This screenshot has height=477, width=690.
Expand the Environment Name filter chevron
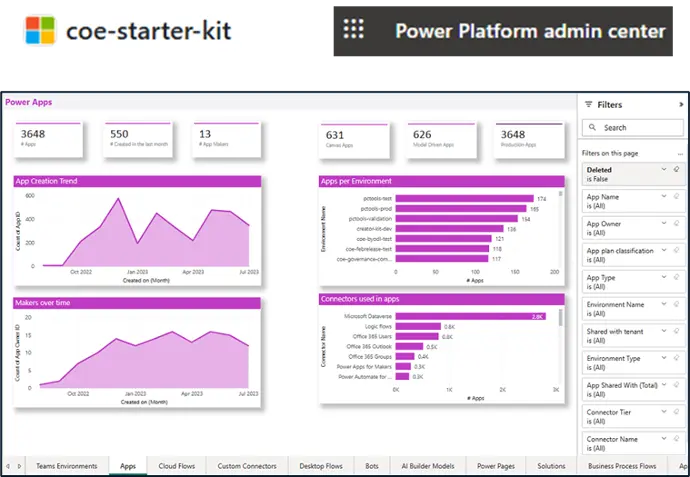tap(664, 304)
